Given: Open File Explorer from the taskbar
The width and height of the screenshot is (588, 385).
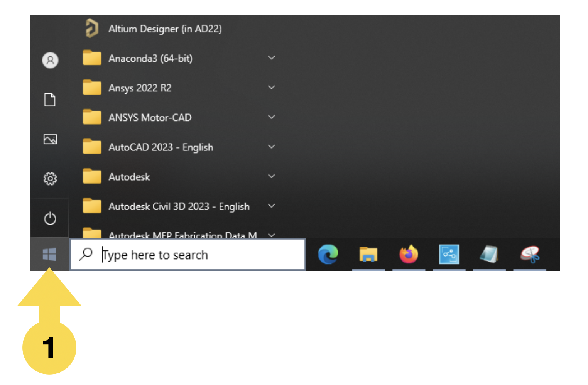Looking at the screenshot, I should [x=368, y=255].
